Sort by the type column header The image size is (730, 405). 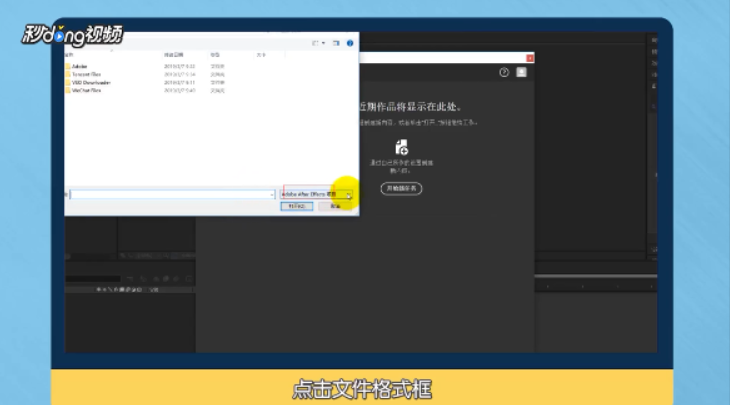click(x=215, y=55)
